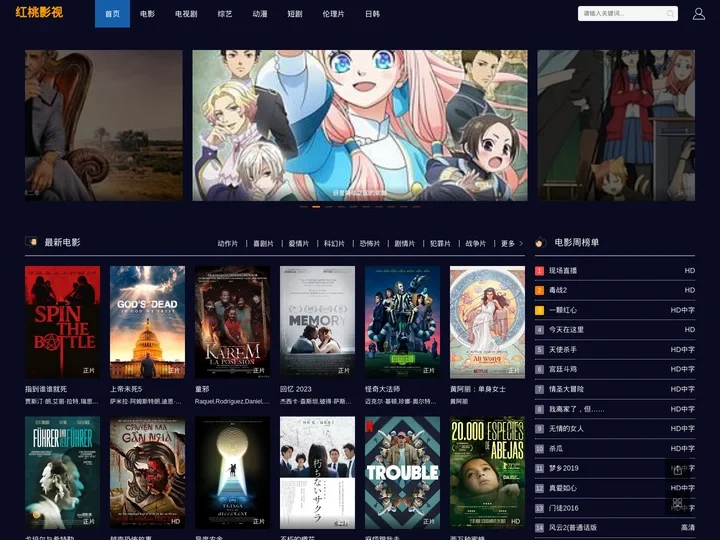The height and width of the screenshot is (540, 720).
Task: Open Ali Wong Netflix poster
Action: (x=487, y=322)
